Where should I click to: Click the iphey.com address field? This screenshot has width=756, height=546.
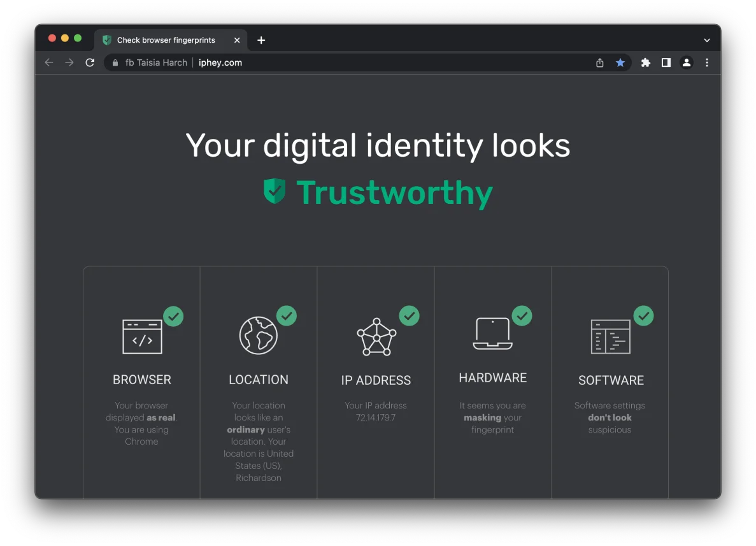[x=367, y=62]
